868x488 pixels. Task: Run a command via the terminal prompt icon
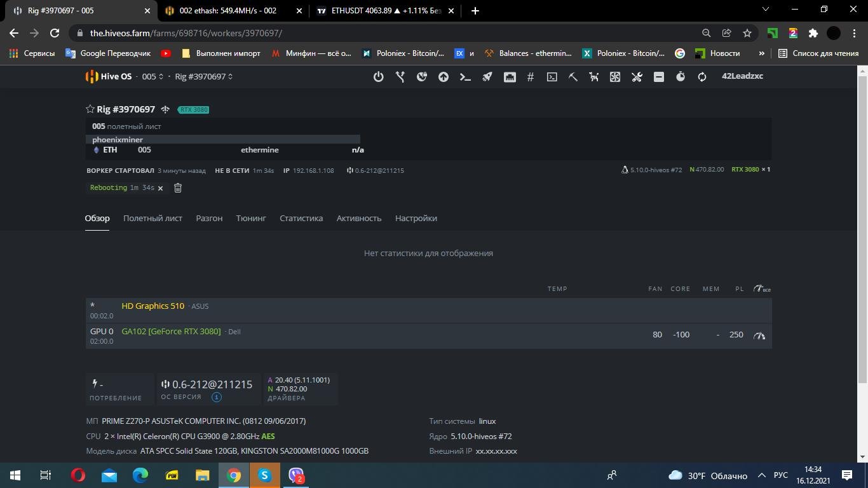(465, 76)
